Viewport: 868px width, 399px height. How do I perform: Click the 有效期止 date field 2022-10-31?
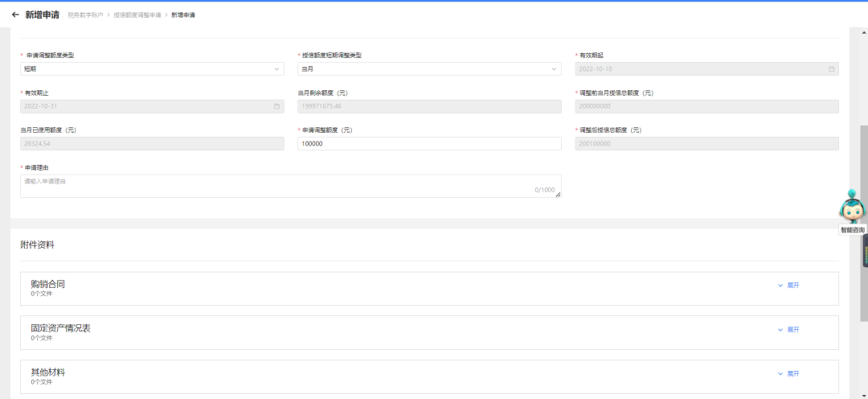pos(152,106)
